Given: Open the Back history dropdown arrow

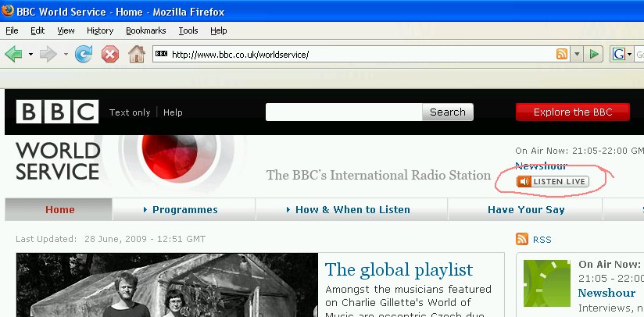Looking at the screenshot, I should click(30, 54).
